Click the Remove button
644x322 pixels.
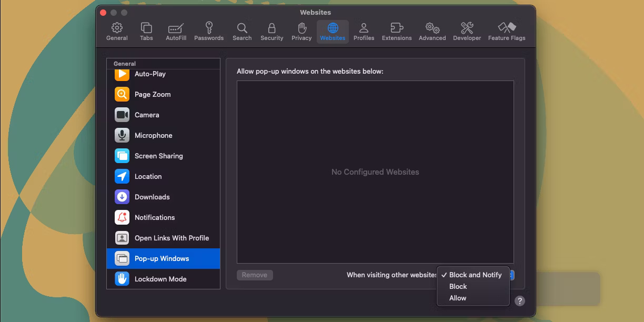pos(255,275)
